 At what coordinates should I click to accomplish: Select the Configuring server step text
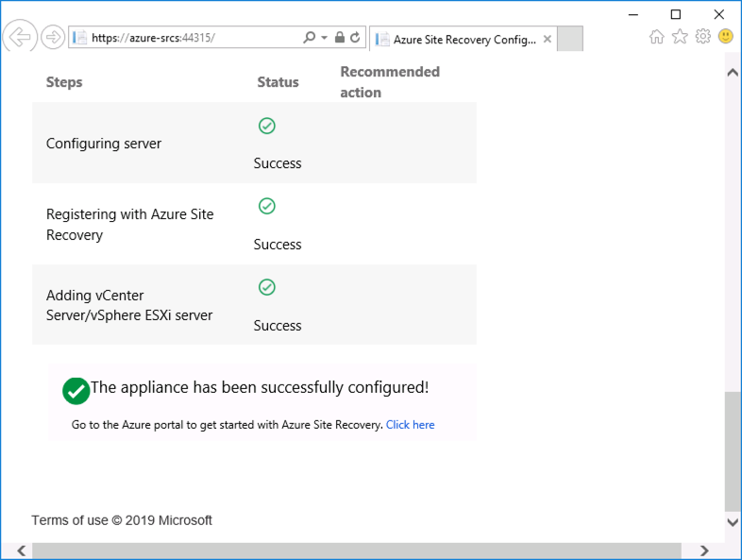pos(104,144)
